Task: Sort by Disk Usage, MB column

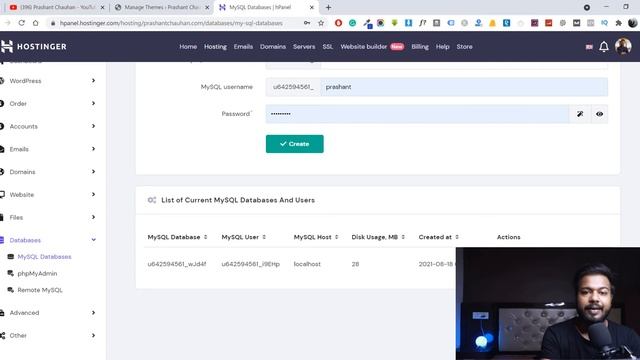Action: 378,237
